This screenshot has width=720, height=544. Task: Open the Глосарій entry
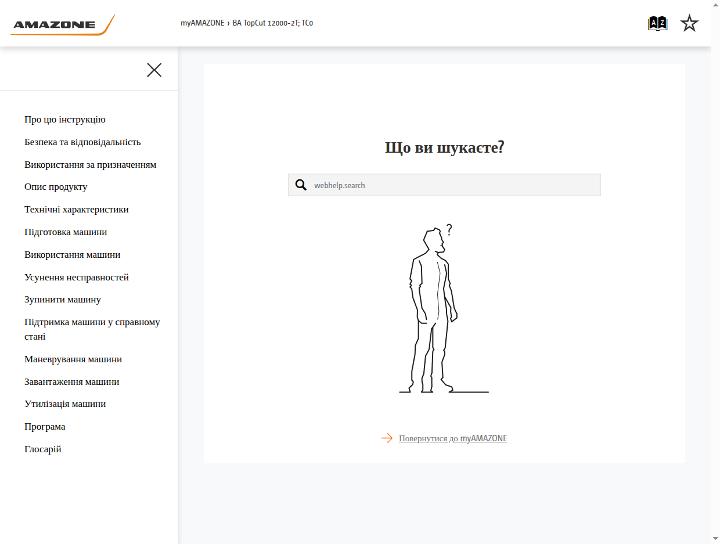[x=43, y=449]
